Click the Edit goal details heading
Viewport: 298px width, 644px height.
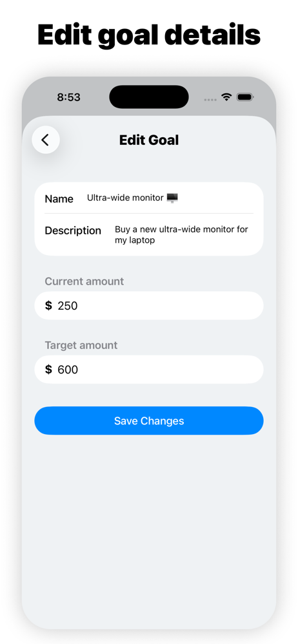pos(149,35)
